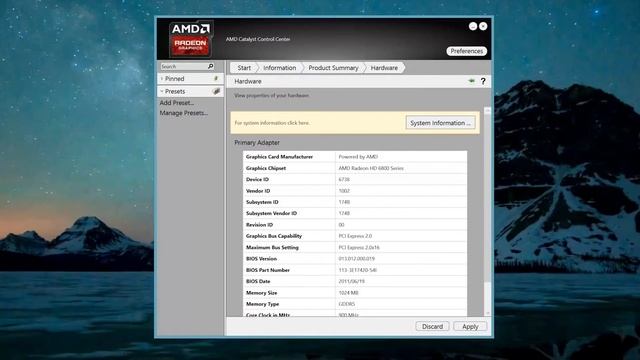Image resolution: width=640 pixels, height=360 pixels.
Task: Click the Add Preset link
Action: click(x=177, y=103)
